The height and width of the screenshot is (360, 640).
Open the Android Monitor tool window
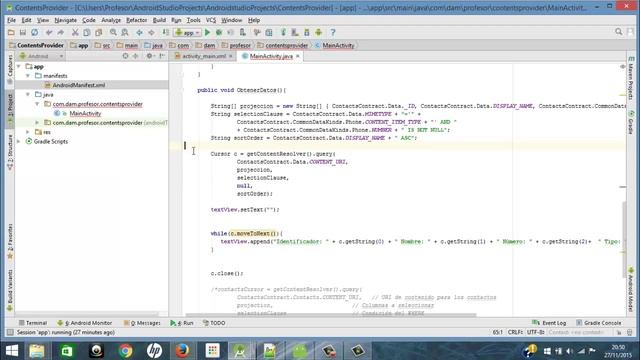[x=84, y=323]
